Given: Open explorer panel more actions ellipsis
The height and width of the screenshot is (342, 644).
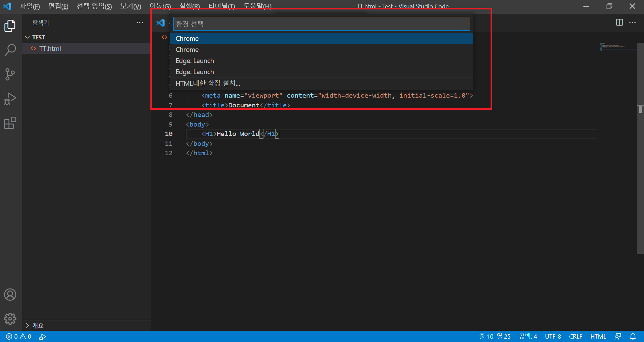Looking at the screenshot, I should (140, 23).
